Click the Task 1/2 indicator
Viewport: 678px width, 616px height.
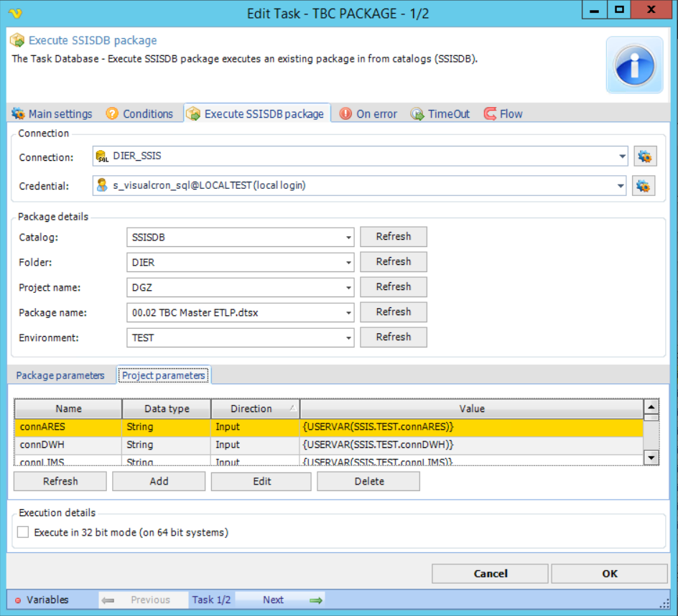(x=211, y=600)
